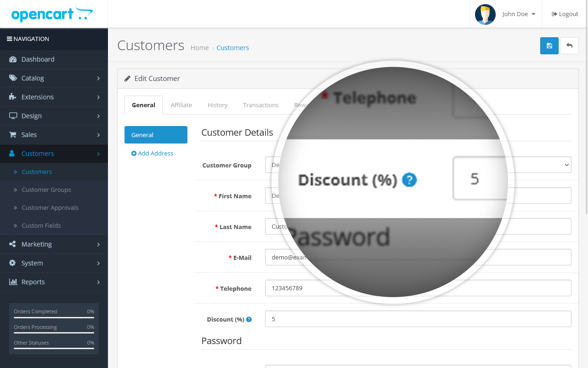Click the Logout link
The height and width of the screenshot is (368, 588).
pyautogui.click(x=565, y=14)
